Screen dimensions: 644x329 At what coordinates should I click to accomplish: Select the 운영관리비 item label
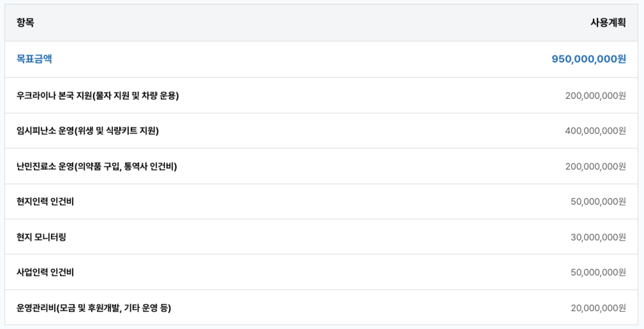point(93,308)
